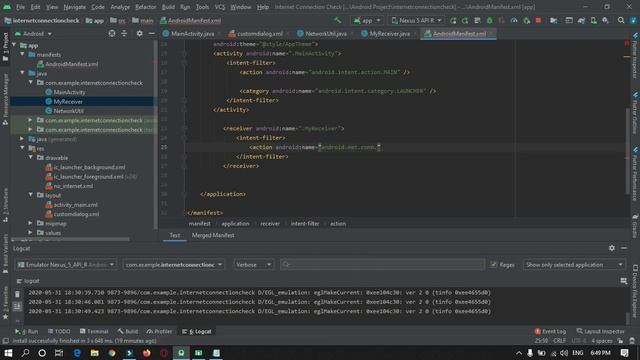Open the TODO tool window

[x=59, y=331]
